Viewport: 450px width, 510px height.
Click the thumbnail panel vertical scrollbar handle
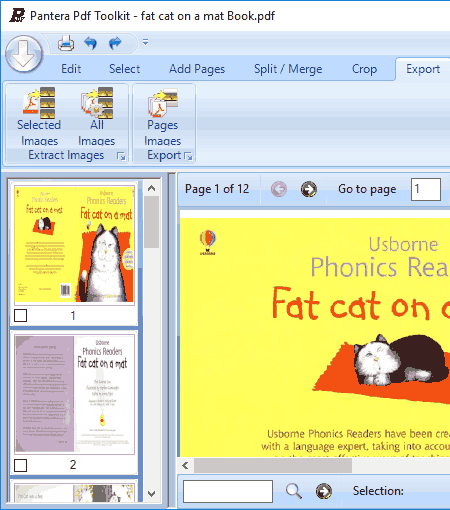click(152, 222)
